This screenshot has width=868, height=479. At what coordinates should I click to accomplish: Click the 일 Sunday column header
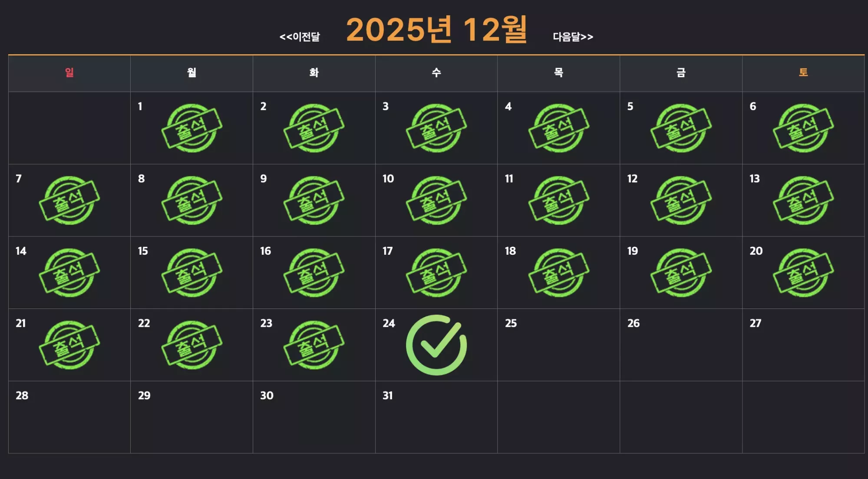69,72
